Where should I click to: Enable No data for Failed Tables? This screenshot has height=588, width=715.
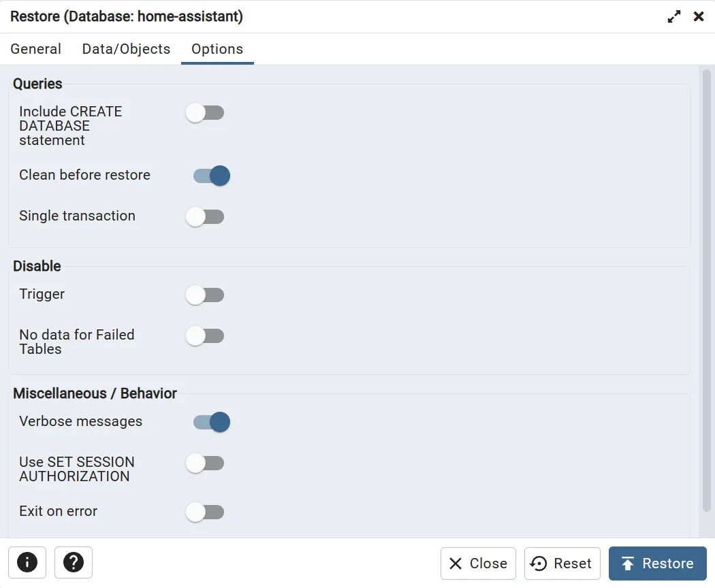[205, 336]
